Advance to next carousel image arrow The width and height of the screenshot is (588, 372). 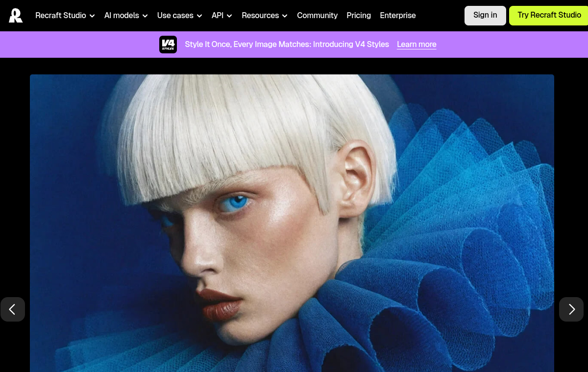(x=571, y=309)
